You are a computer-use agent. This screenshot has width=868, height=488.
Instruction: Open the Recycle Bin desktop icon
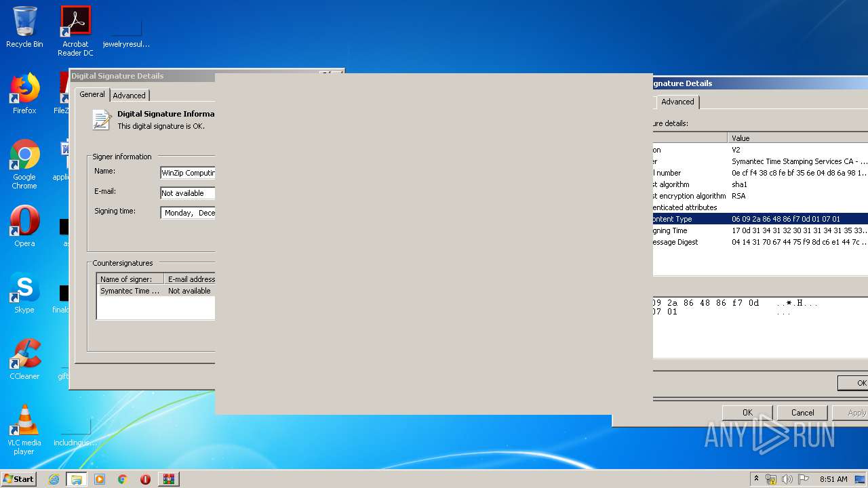(x=24, y=27)
